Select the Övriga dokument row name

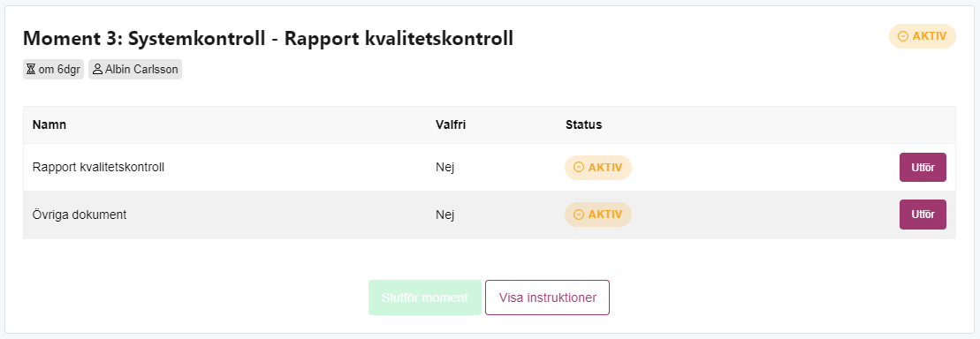pyautogui.click(x=80, y=215)
